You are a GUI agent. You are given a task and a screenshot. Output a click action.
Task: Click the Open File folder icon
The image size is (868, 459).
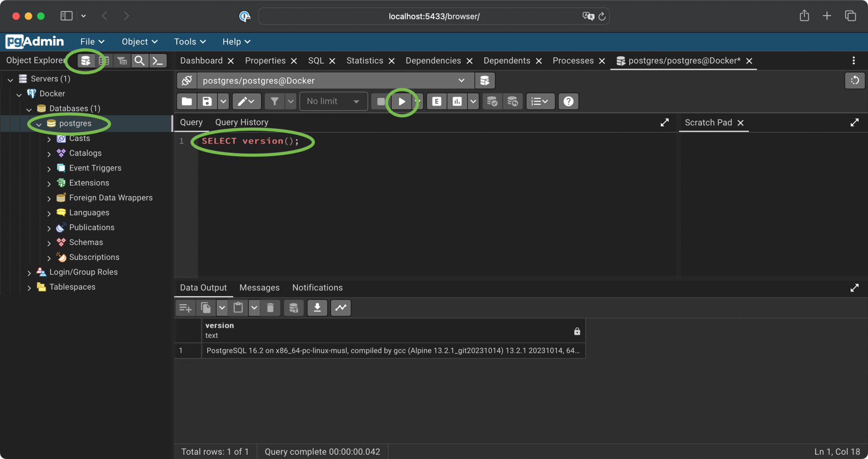pyautogui.click(x=186, y=101)
